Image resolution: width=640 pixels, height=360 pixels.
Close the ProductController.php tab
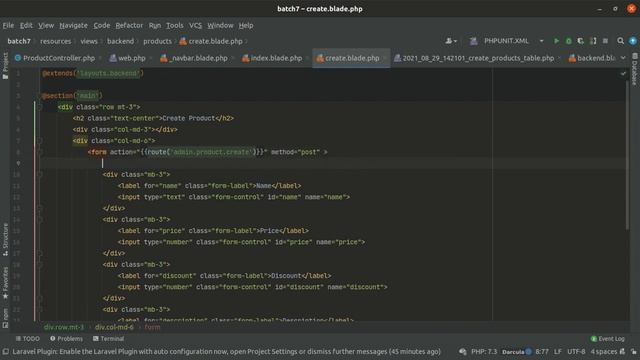pos(100,58)
